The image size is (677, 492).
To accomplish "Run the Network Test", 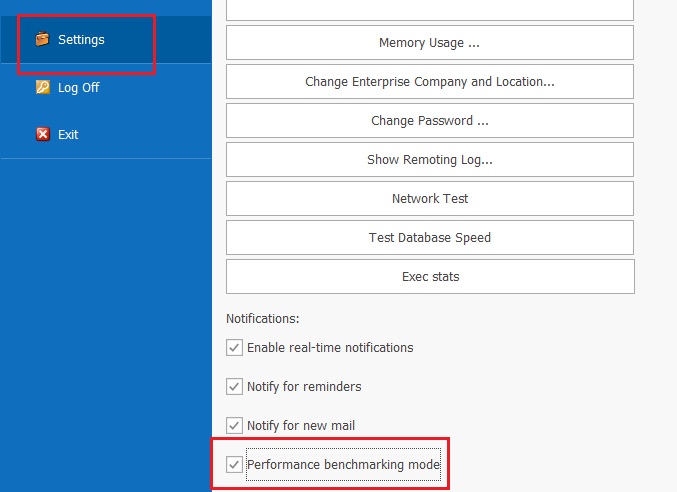I will tap(430, 199).
